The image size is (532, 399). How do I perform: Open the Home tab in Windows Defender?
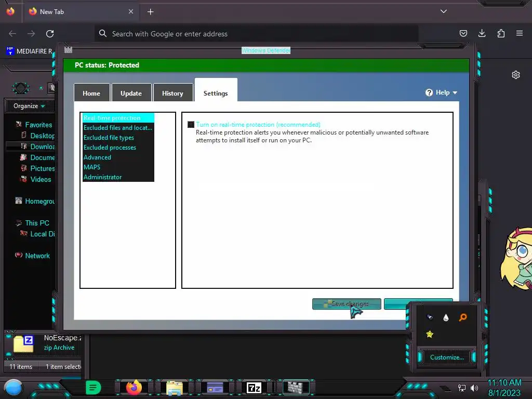click(91, 93)
